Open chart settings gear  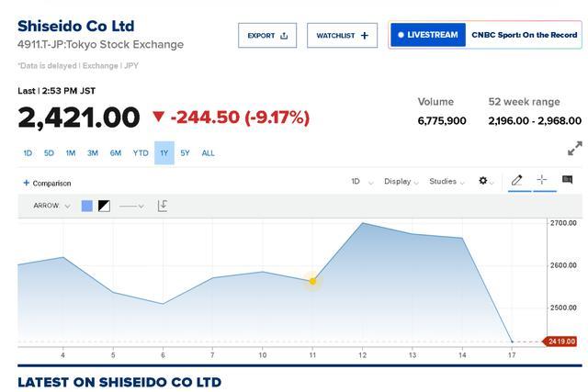coord(487,182)
